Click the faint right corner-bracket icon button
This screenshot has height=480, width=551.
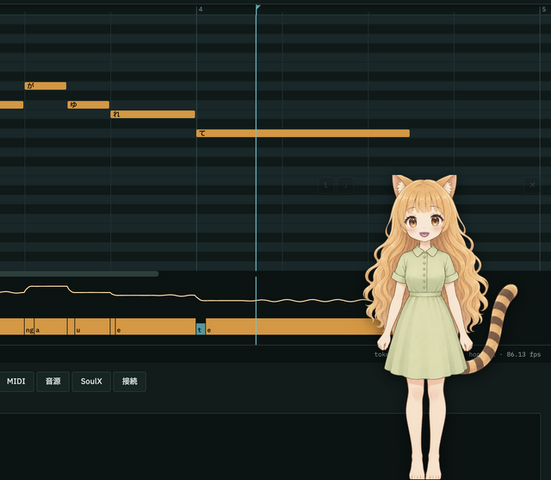(x=345, y=185)
